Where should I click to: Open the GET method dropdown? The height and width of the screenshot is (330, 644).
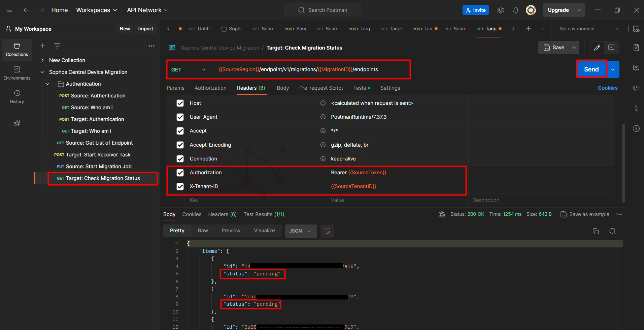(x=189, y=69)
